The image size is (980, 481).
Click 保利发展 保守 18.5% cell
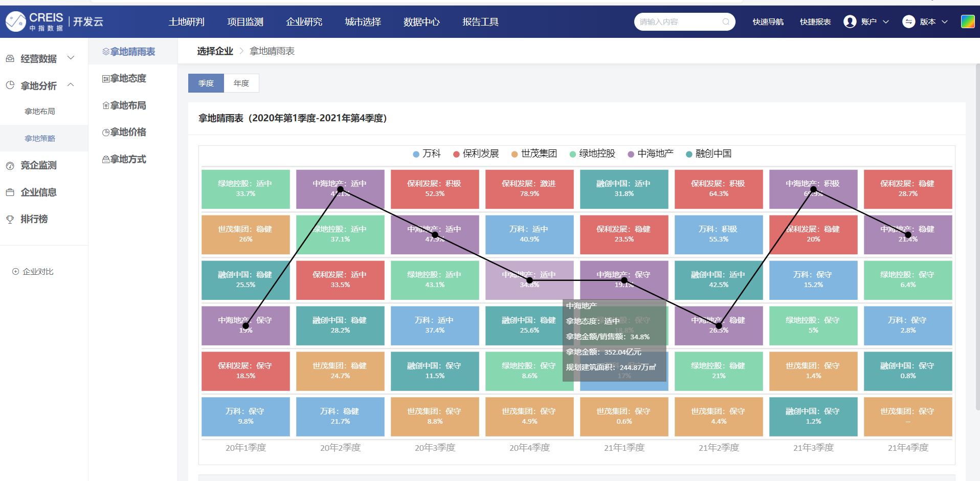(x=246, y=371)
